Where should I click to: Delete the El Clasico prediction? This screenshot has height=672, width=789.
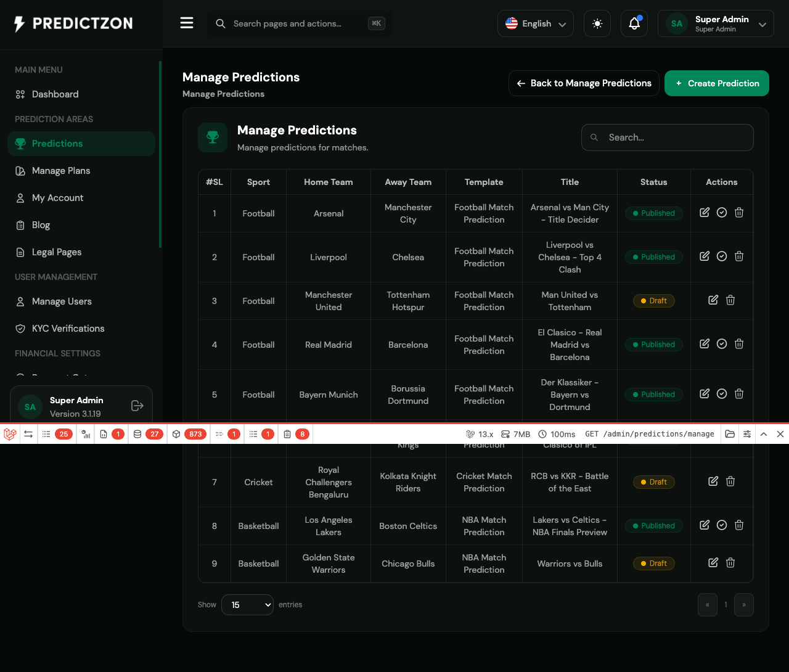pyautogui.click(x=739, y=344)
